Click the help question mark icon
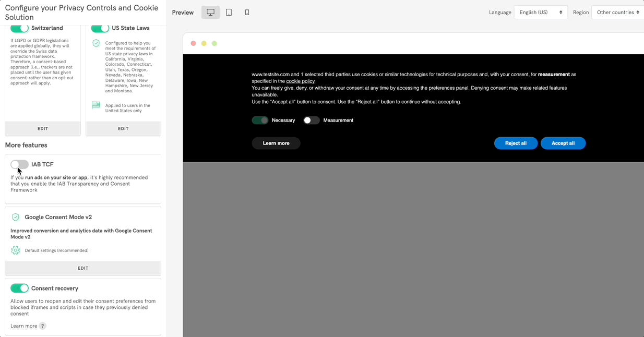Image resolution: width=644 pixels, height=337 pixels. tap(43, 326)
